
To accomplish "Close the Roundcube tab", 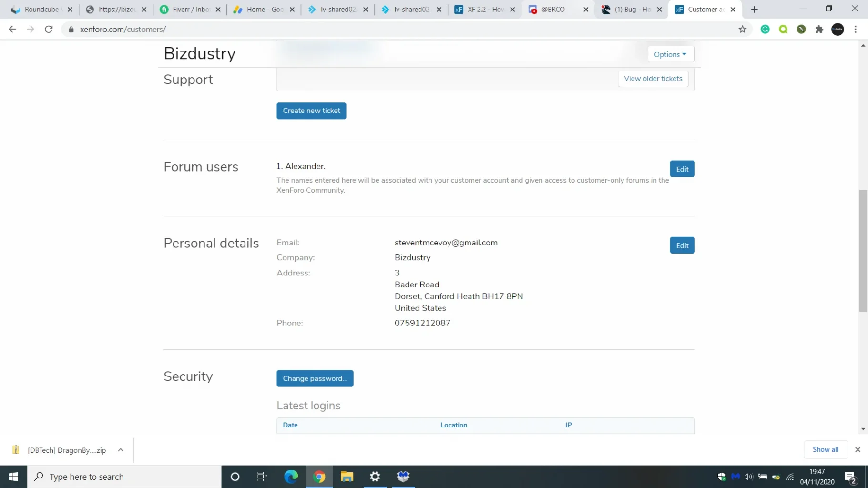I will (x=70, y=10).
